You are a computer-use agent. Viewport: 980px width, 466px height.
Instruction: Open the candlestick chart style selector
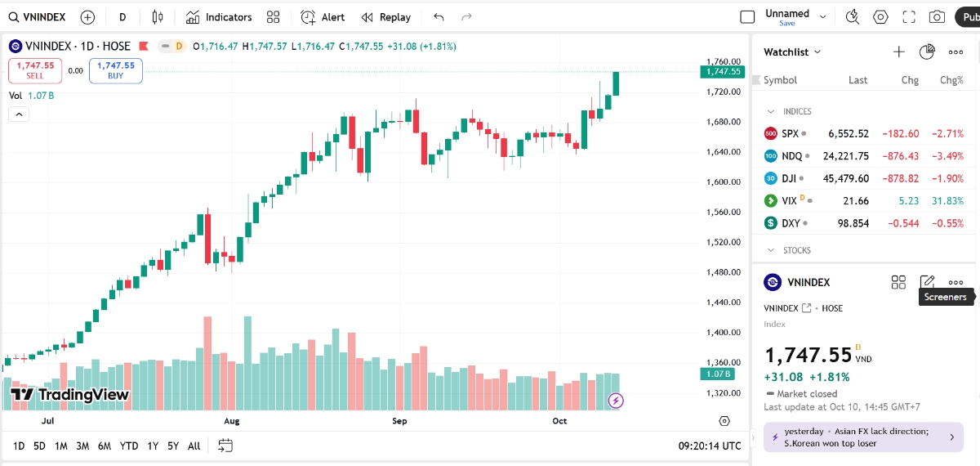158,17
